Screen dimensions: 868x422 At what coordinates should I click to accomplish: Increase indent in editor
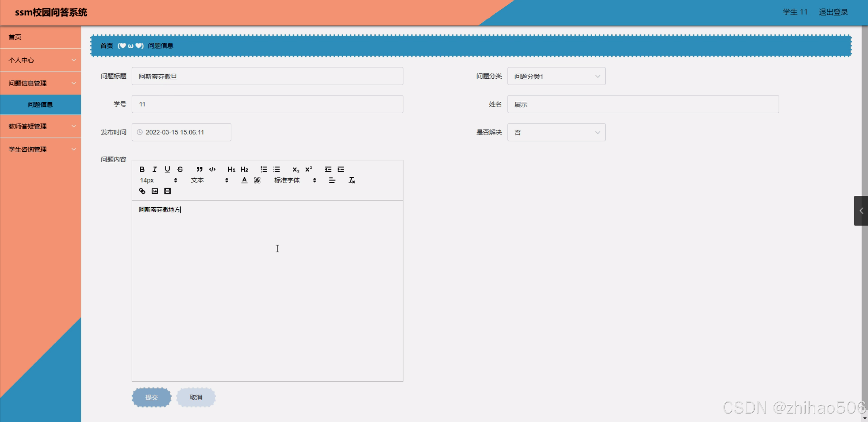click(x=341, y=169)
